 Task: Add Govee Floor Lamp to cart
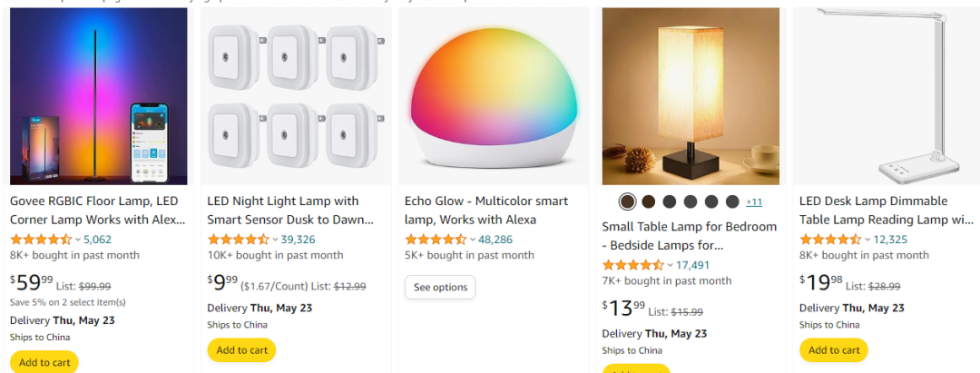point(44,362)
